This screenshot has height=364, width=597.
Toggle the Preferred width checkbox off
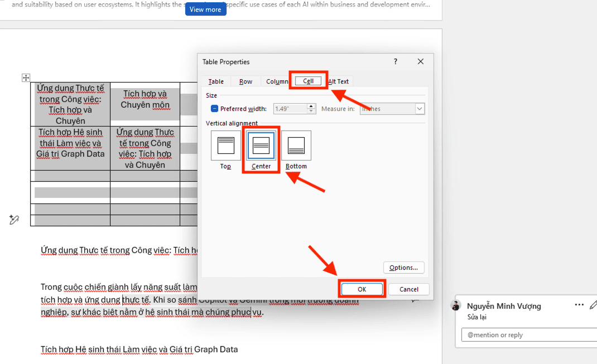pyautogui.click(x=216, y=108)
